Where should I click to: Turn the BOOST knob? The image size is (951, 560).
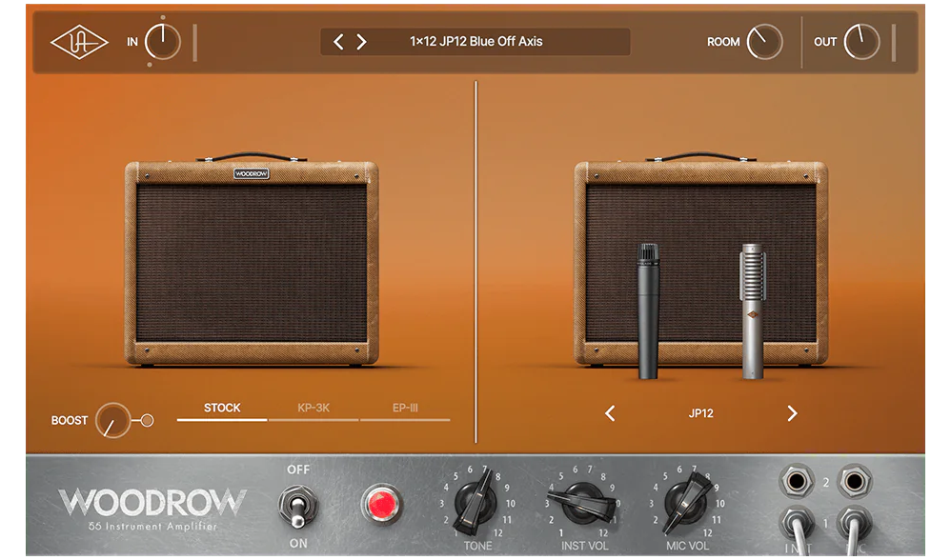click(112, 420)
